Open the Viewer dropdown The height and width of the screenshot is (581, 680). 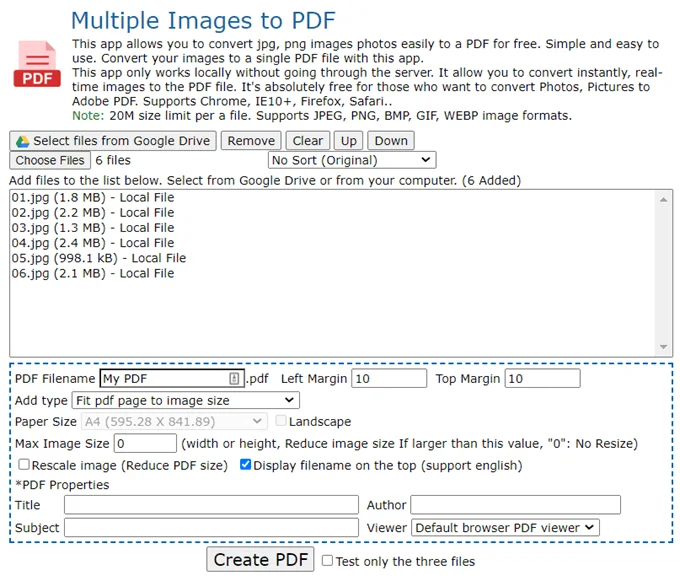coord(505,528)
